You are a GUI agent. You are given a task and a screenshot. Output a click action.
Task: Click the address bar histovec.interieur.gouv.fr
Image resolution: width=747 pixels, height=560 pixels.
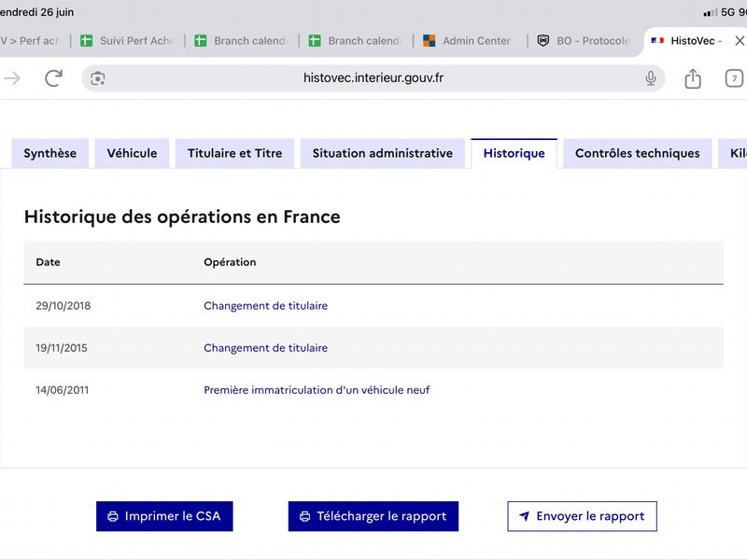(373, 78)
